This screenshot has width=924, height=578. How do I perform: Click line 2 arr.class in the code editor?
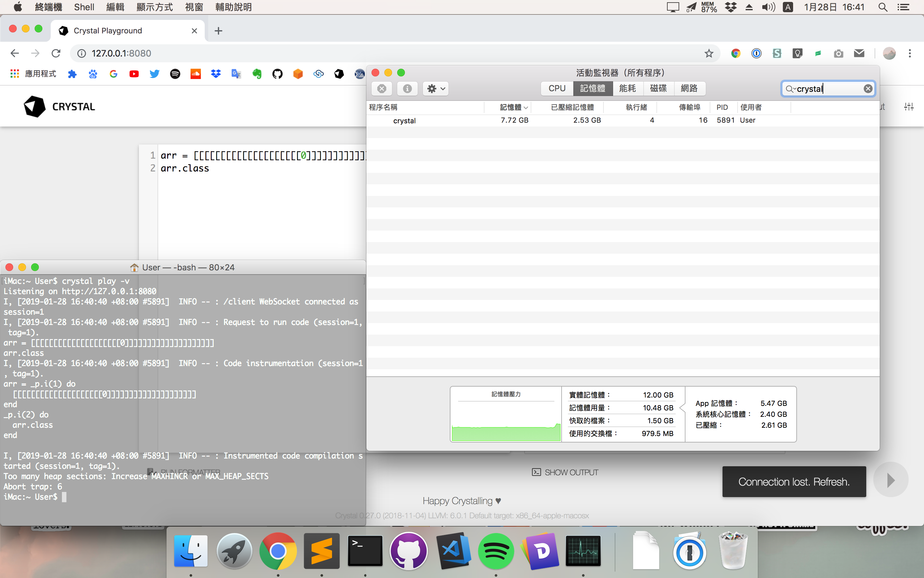pyautogui.click(x=185, y=168)
